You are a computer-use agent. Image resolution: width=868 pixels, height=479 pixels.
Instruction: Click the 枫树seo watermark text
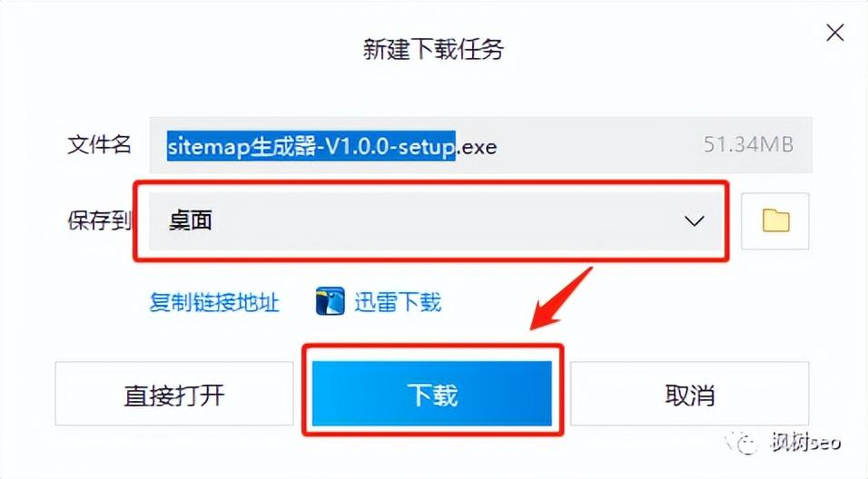806,442
